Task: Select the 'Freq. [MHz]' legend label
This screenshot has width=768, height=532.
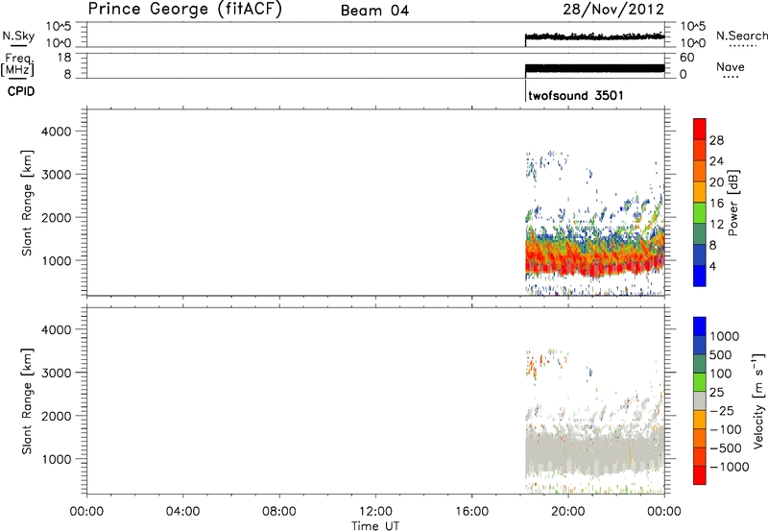Action: (19, 65)
